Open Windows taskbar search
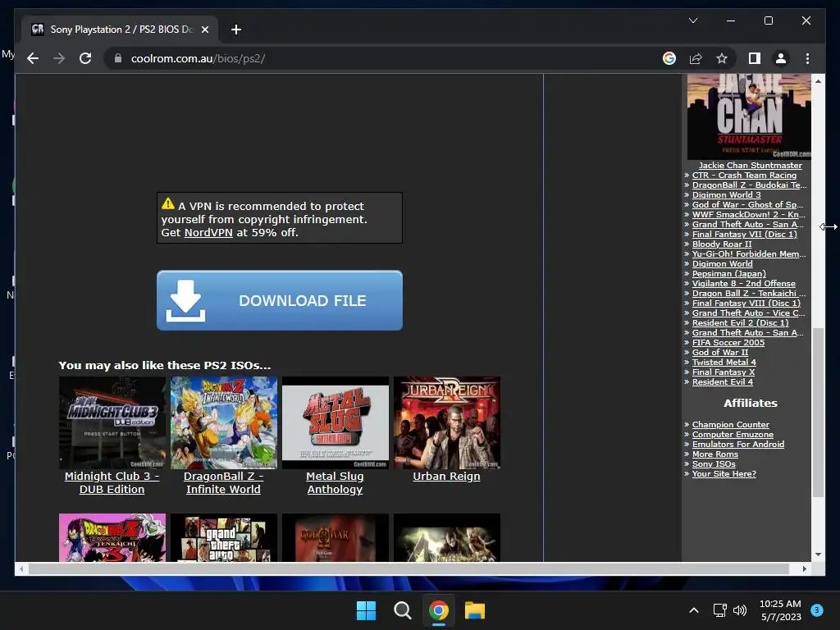Image resolution: width=840 pixels, height=630 pixels. (402, 610)
